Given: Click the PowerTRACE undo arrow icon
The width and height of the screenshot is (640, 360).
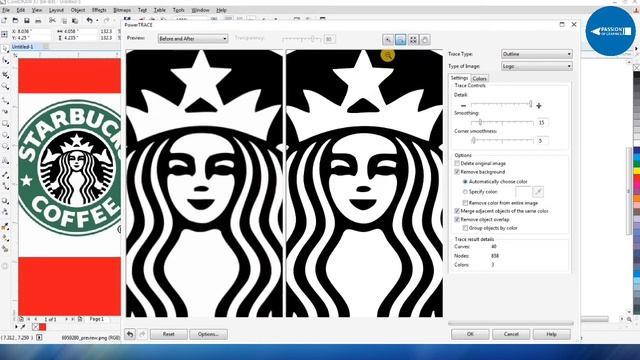Looking at the screenshot, I should tap(130, 334).
